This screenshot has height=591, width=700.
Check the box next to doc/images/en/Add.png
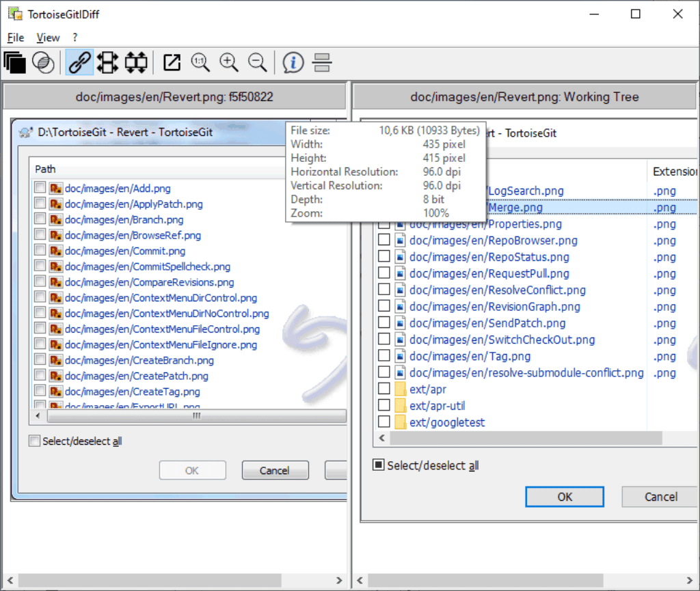click(40, 187)
